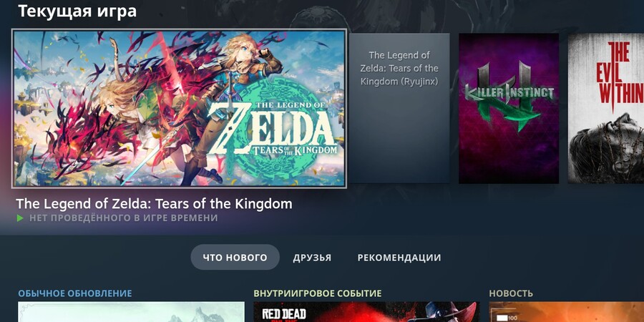Click the green play triangle icon

[x=20, y=218]
